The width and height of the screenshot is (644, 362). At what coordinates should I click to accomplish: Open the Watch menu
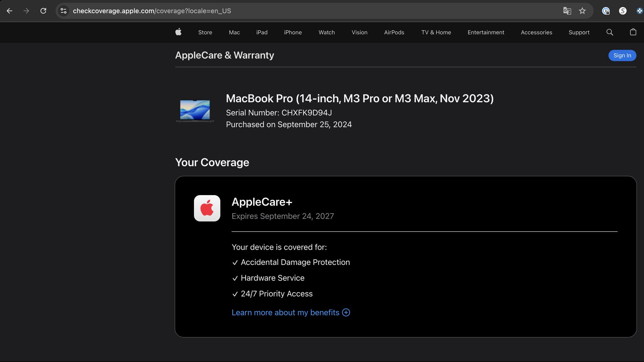[x=327, y=33]
